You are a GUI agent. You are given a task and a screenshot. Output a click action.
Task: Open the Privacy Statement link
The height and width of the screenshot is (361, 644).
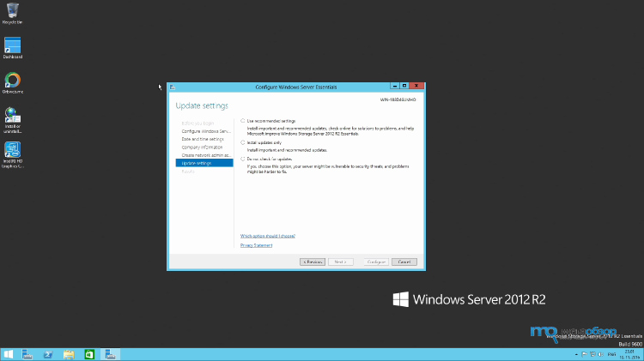pos(256,245)
